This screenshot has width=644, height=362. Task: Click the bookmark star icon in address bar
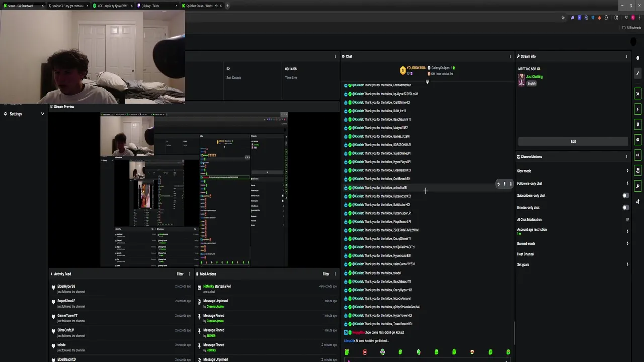[x=563, y=18]
